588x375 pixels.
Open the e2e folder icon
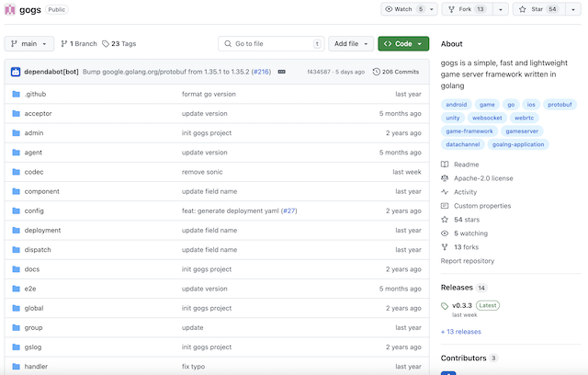click(16, 289)
